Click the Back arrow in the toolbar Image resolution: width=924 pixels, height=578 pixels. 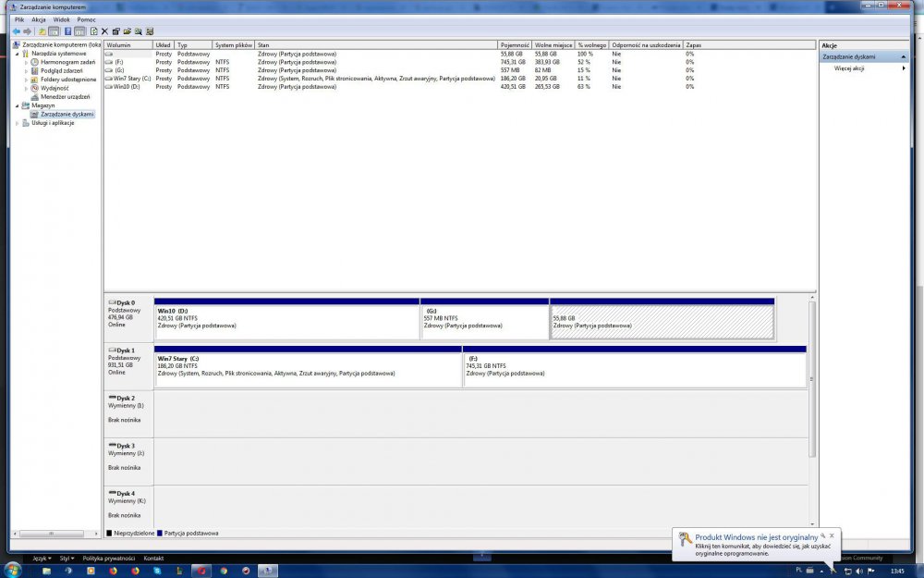(x=16, y=31)
